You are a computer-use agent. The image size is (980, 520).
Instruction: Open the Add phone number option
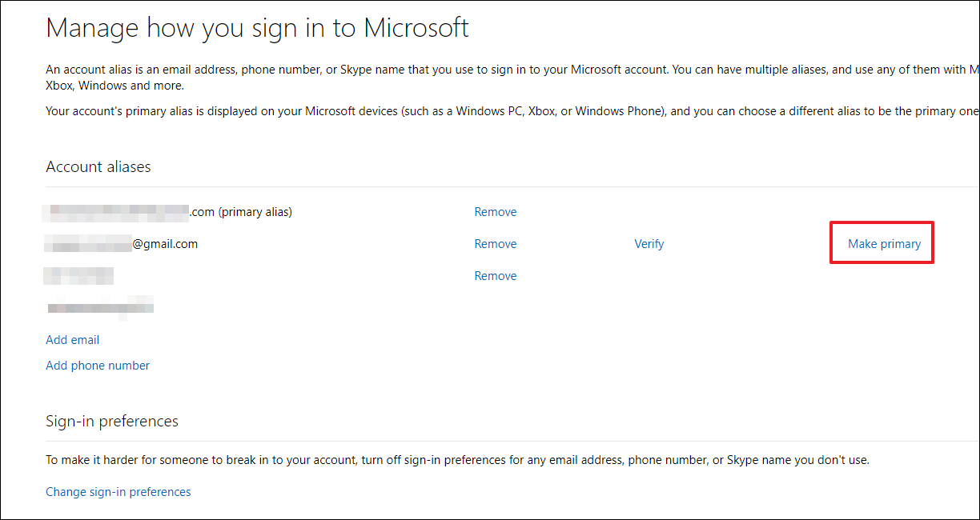(98, 365)
